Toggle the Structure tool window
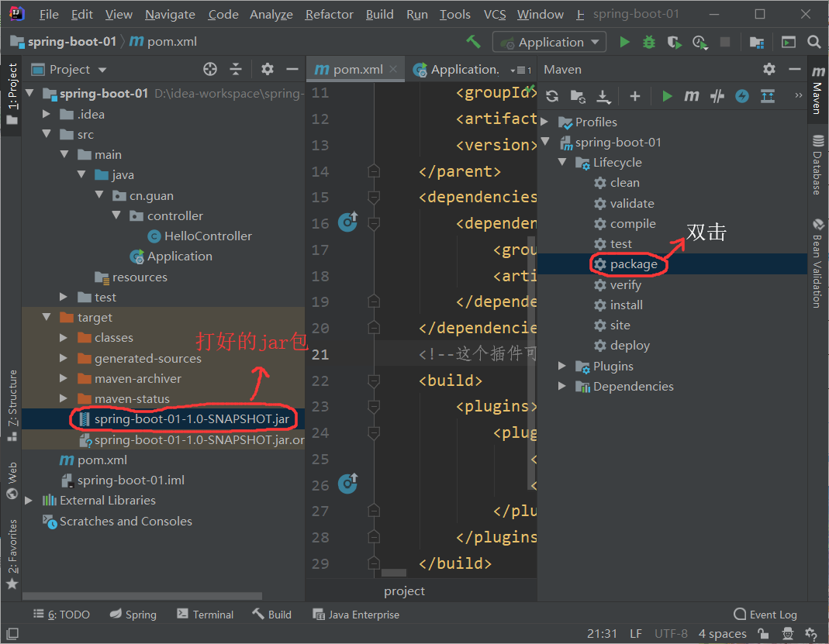 [x=12, y=406]
